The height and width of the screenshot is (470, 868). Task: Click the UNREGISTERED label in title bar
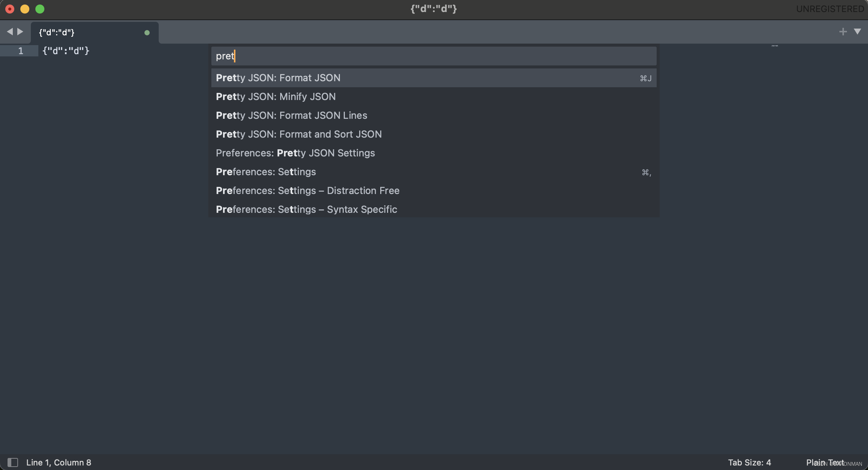830,9
